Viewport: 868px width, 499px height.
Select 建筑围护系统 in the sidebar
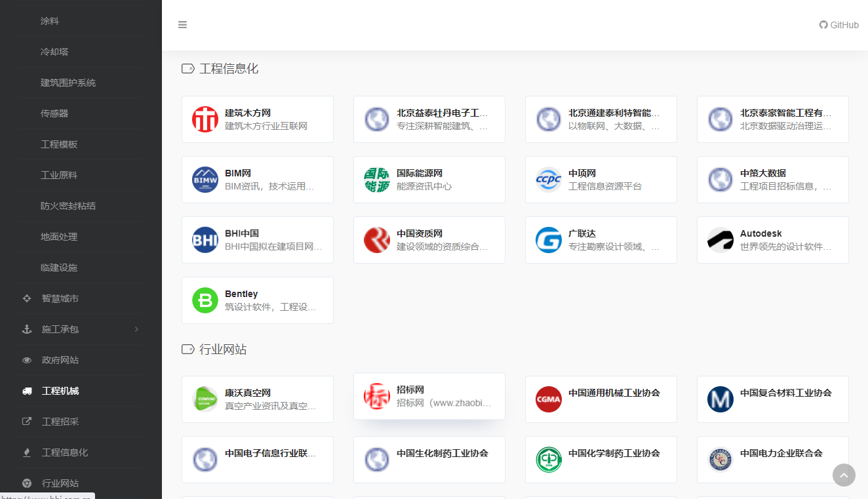68,83
